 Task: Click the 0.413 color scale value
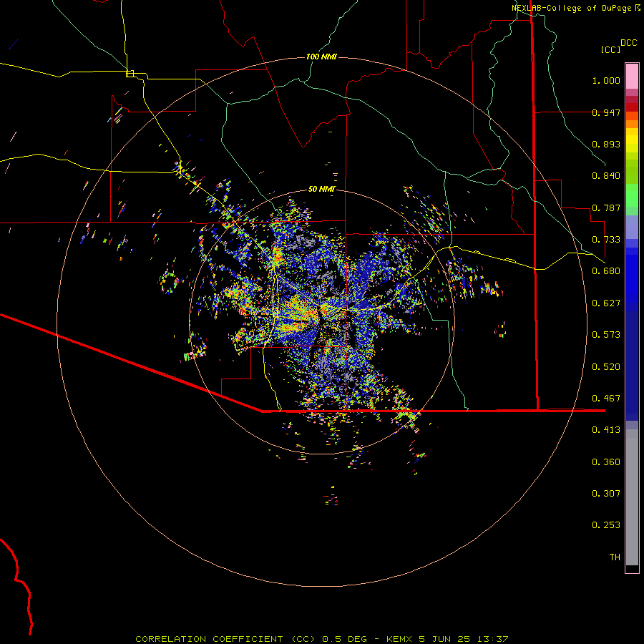tap(606, 430)
